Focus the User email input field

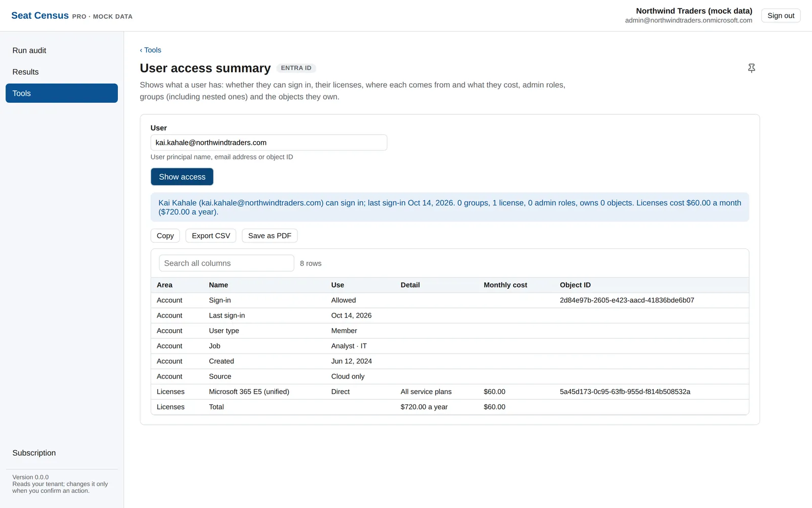click(x=268, y=142)
